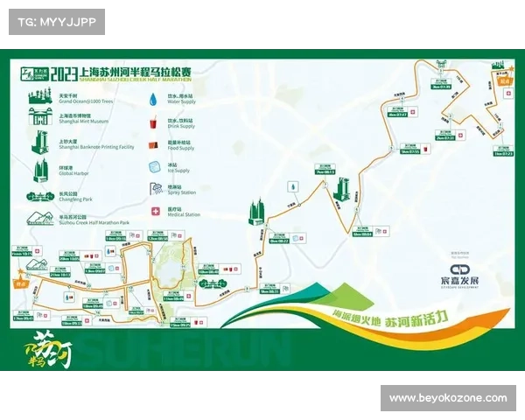
Task: Click the Changfeng Park legend icon
Action: coord(41,195)
